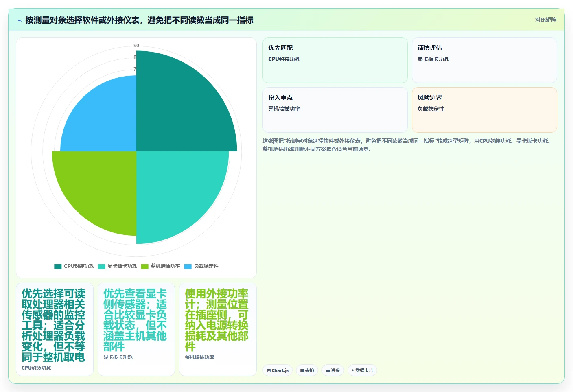Open the 优先匹配 card
The image size is (573, 392).
coord(335,60)
